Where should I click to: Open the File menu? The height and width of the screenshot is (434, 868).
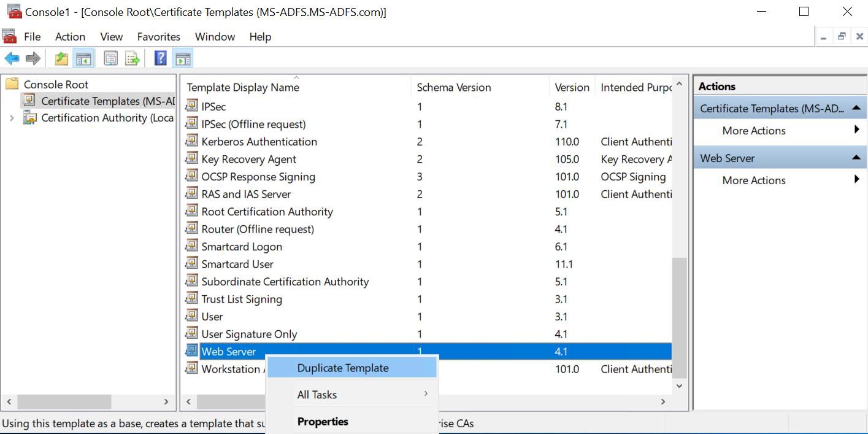tap(33, 37)
